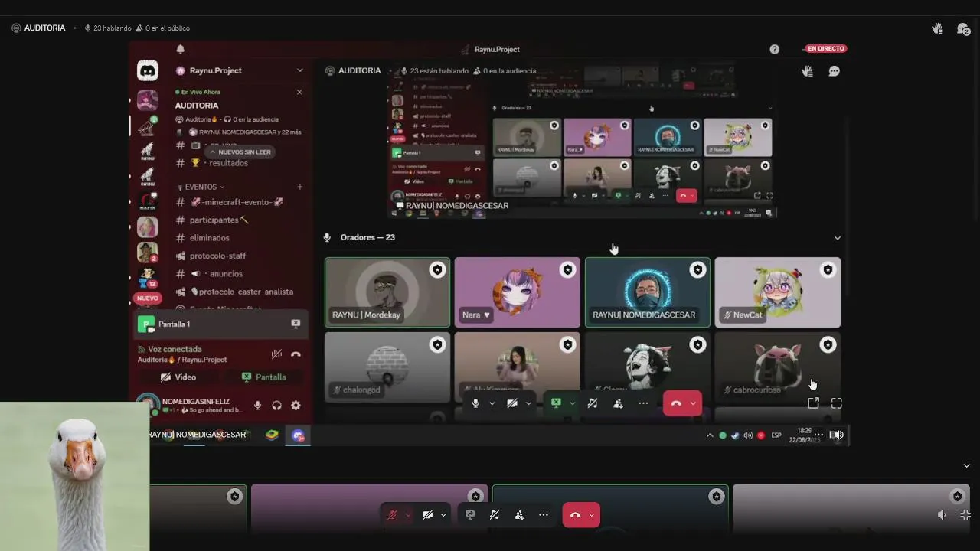This screenshot has width=980, height=551.
Task: Enter fullscreen in shared stage view
Action: click(x=837, y=403)
